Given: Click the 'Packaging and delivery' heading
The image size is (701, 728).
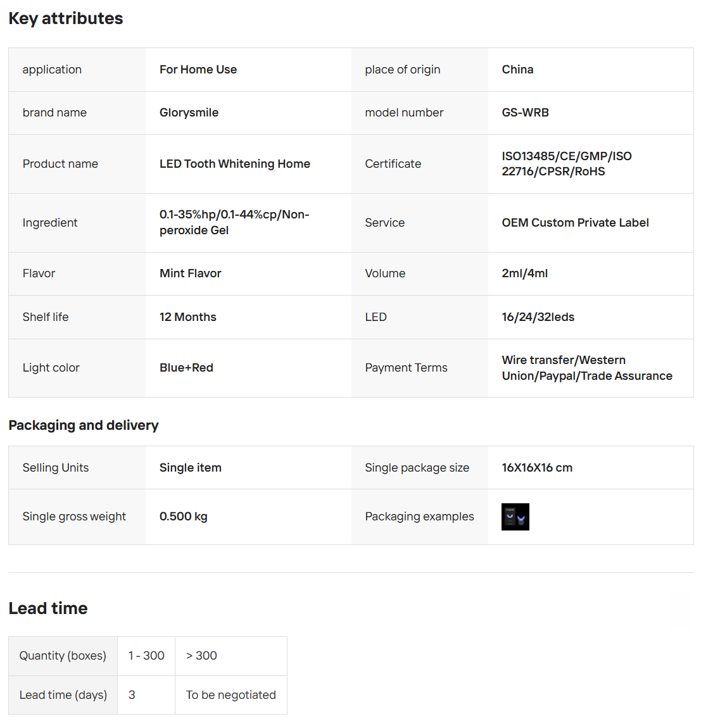Looking at the screenshot, I should [x=84, y=425].
